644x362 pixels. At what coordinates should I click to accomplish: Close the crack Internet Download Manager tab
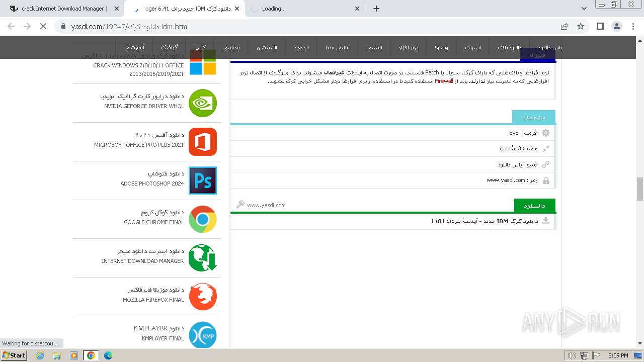click(x=117, y=9)
